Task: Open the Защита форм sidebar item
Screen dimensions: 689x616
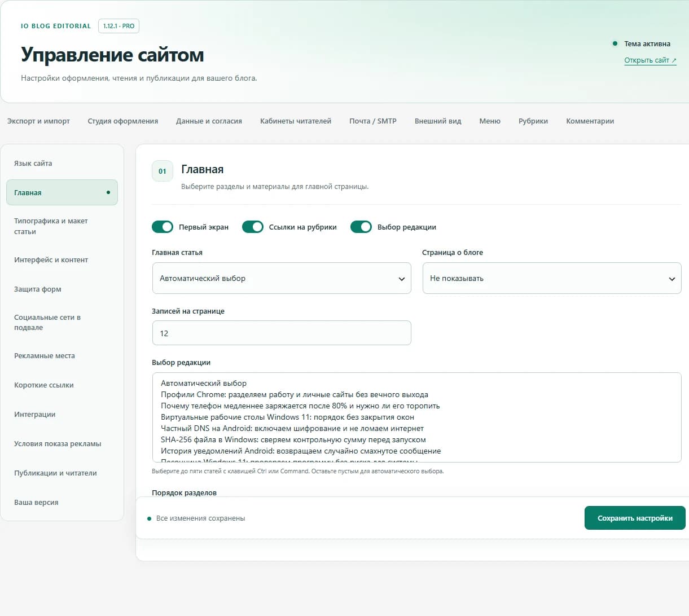Action: coord(62,289)
